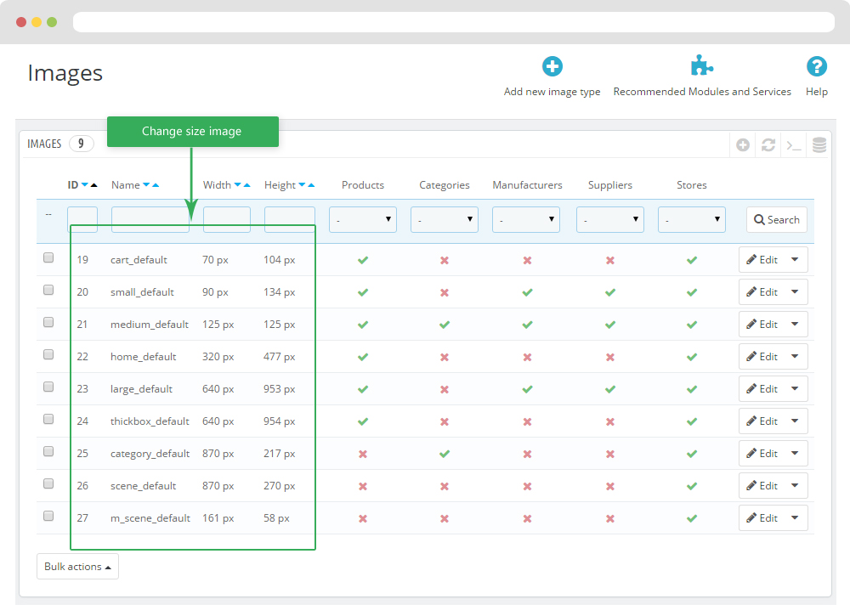Sort by Width descending arrow
850x616 pixels.
237,185
